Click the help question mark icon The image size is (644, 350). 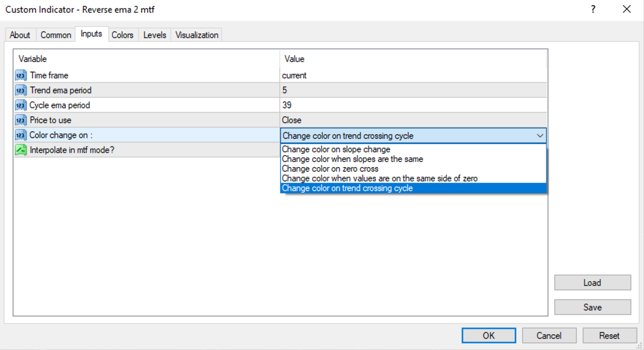click(593, 9)
